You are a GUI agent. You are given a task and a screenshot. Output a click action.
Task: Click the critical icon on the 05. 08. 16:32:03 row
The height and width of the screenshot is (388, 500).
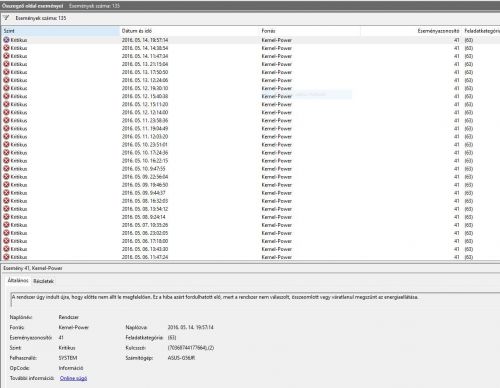[x=6, y=201]
